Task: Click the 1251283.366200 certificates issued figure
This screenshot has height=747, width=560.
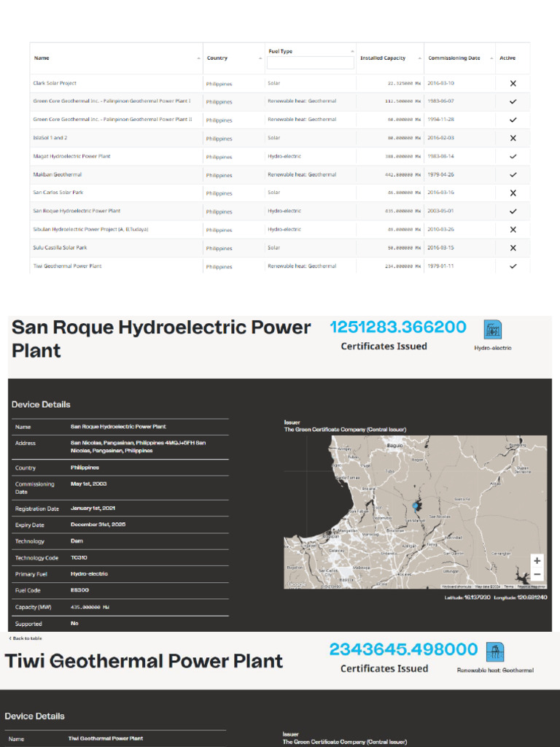Action: (398, 327)
